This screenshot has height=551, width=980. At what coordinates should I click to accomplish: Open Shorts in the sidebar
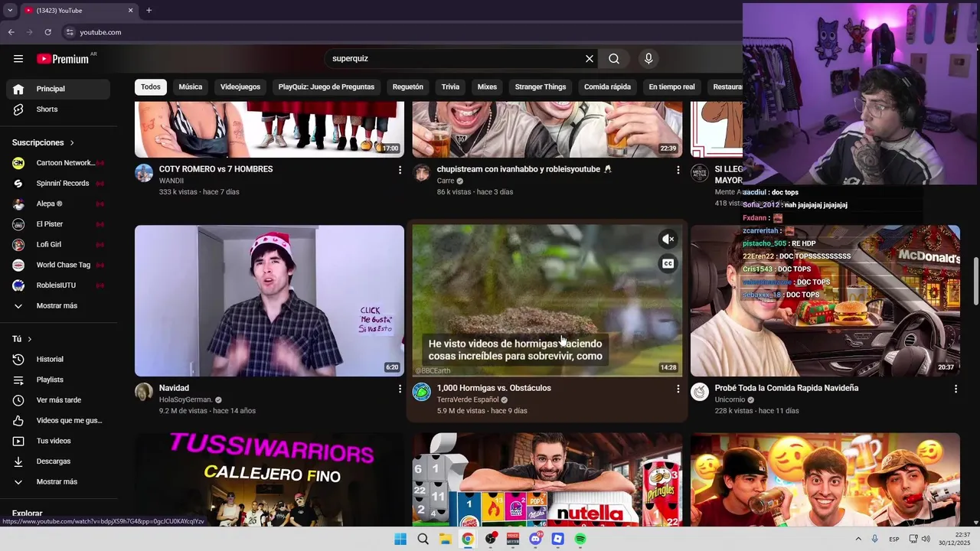[58, 109]
